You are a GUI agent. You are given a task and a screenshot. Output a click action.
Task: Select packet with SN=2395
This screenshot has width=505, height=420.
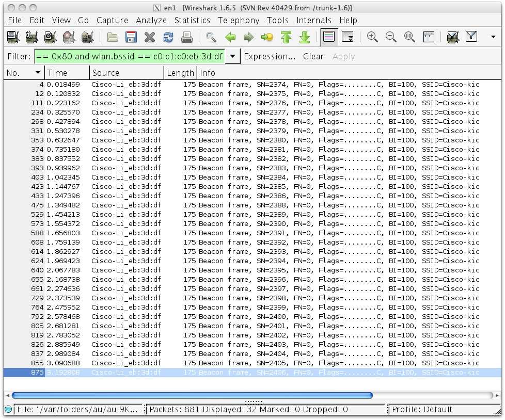(253, 270)
